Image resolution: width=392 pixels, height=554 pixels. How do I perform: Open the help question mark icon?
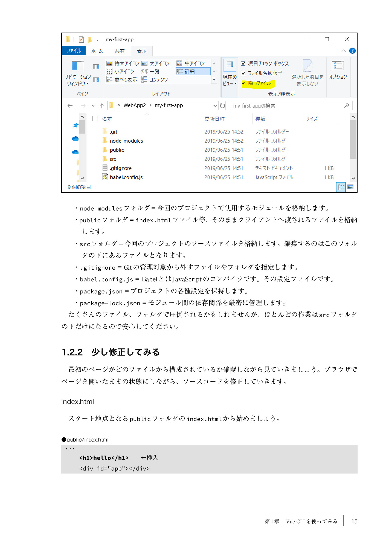click(x=352, y=51)
